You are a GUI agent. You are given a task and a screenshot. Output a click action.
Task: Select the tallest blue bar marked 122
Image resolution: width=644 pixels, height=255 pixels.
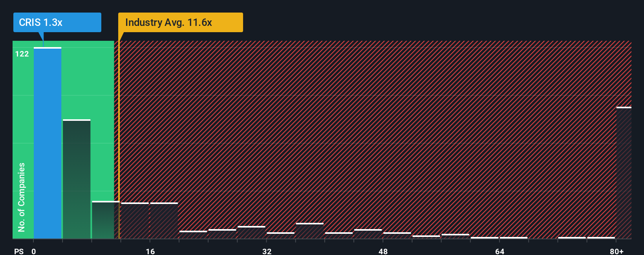(48, 143)
